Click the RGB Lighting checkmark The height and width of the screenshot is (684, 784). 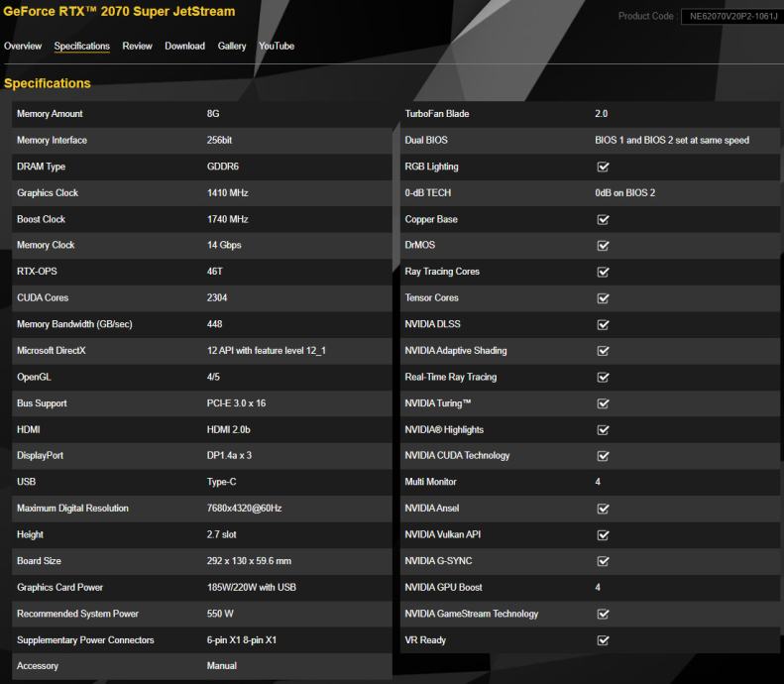coord(603,167)
